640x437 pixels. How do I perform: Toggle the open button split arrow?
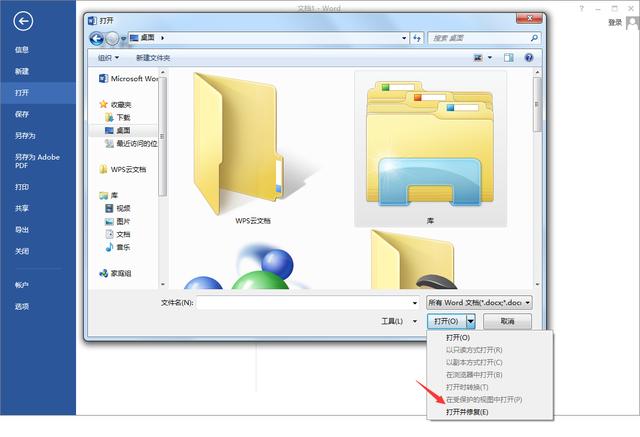tap(471, 322)
